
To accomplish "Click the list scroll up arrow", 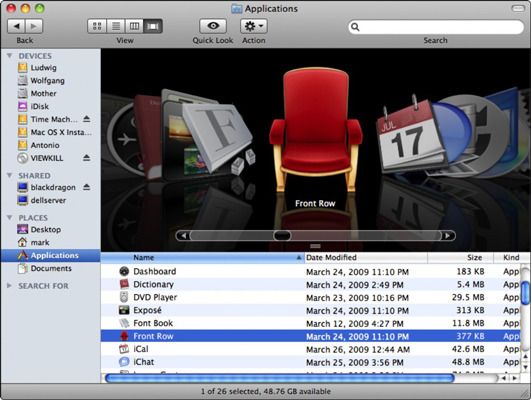I will (525, 356).
